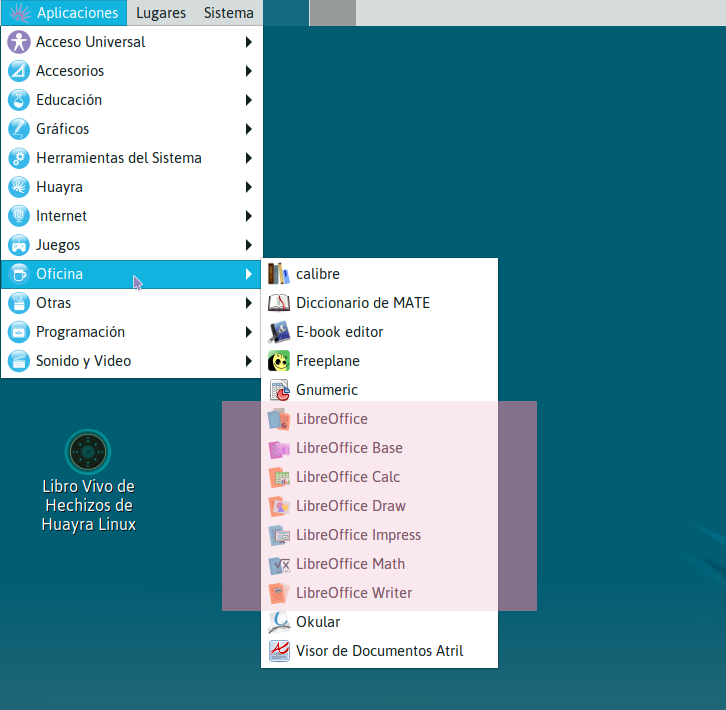Expand the Huayra submenu arrow

249,187
